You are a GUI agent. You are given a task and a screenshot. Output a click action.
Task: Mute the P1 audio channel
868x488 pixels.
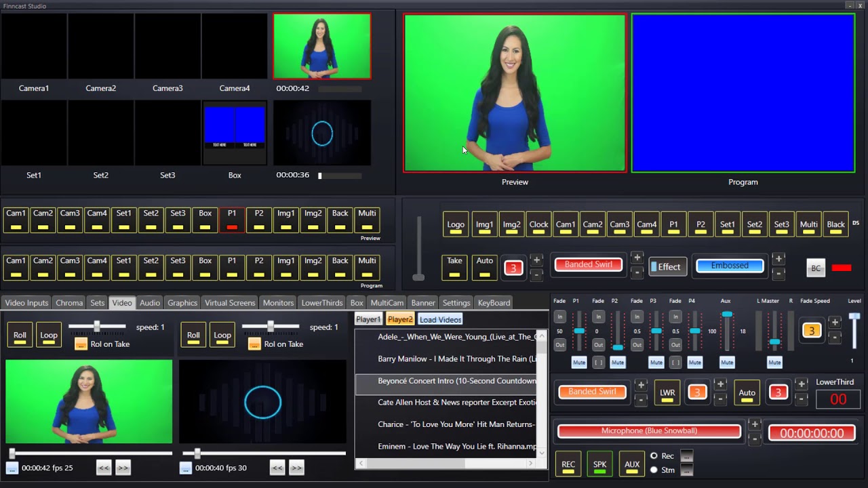click(x=579, y=363)
